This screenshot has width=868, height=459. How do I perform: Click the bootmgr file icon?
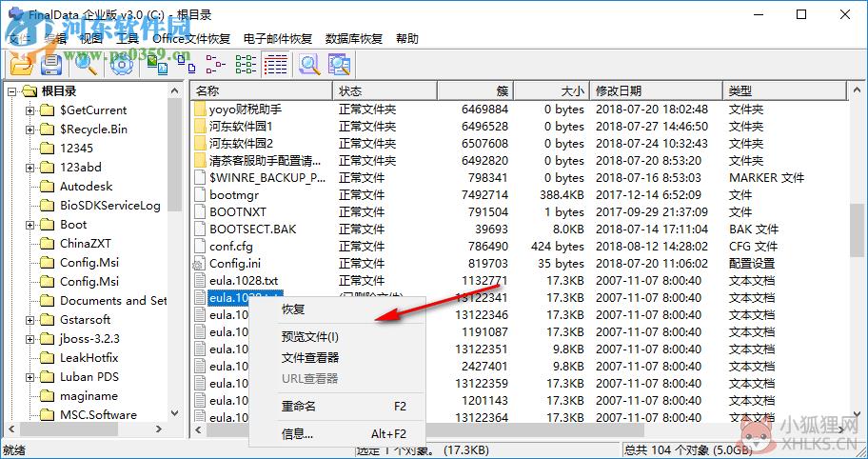(x=200, y=195)
